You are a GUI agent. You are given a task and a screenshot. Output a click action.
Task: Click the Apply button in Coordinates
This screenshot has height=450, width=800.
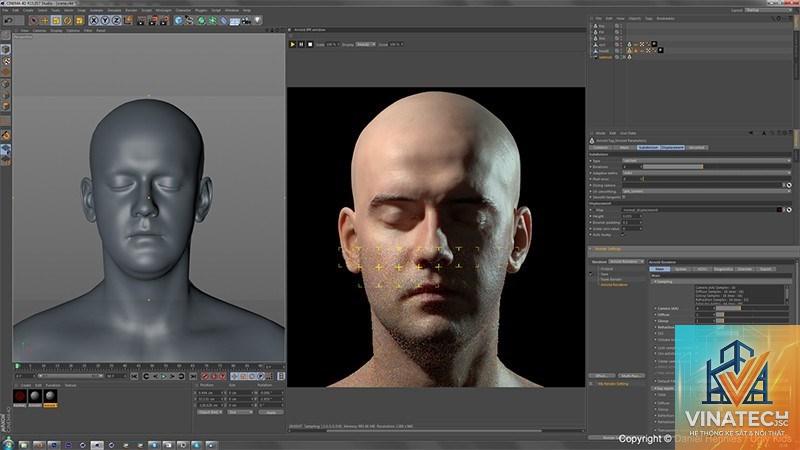coord(271,412)
